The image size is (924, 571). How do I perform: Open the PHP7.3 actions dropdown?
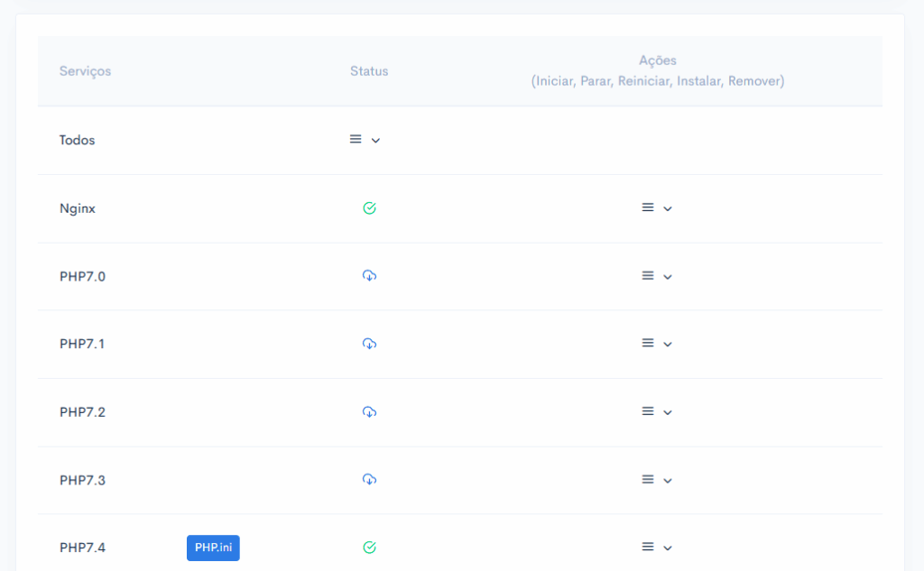pyautogui.click(x=657, y=480)
